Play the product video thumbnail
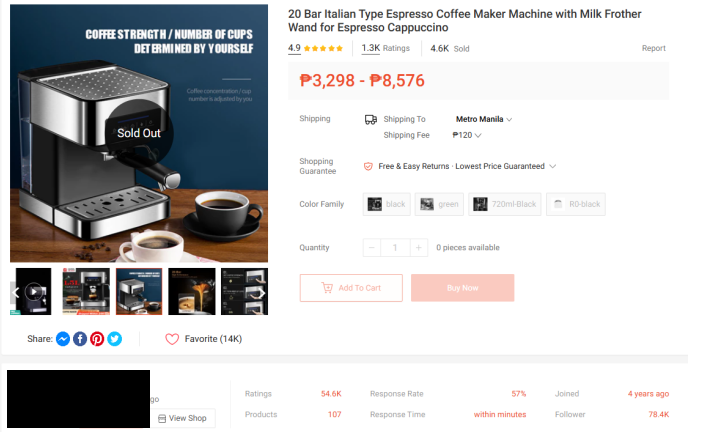The height and width of the screenshot is (432, 714). [33, 291]
